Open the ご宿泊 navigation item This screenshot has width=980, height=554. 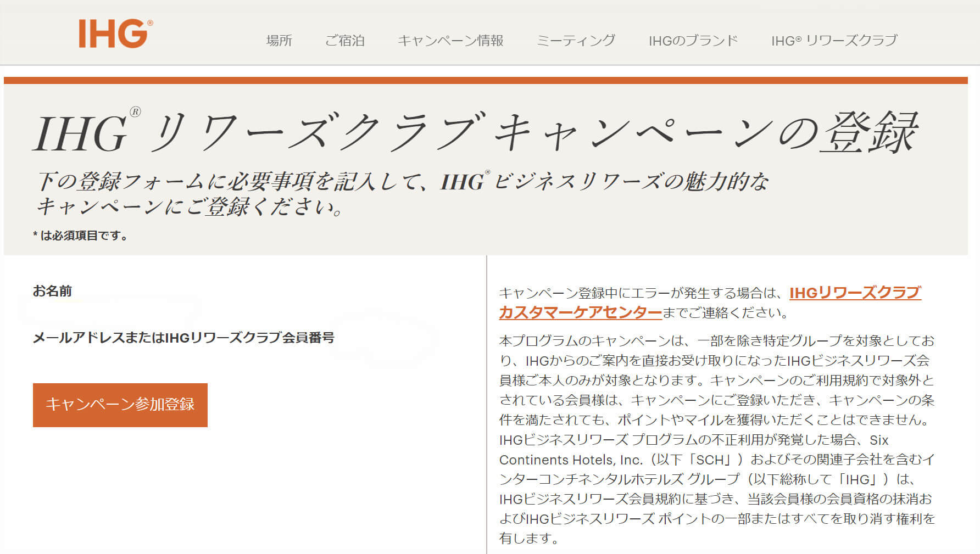[x=344, y=41]
